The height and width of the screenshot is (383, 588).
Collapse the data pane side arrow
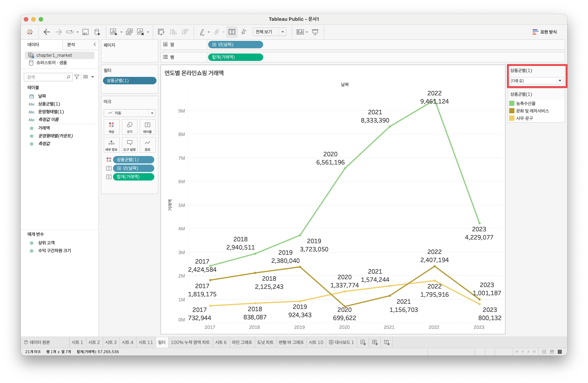point(94,44)
